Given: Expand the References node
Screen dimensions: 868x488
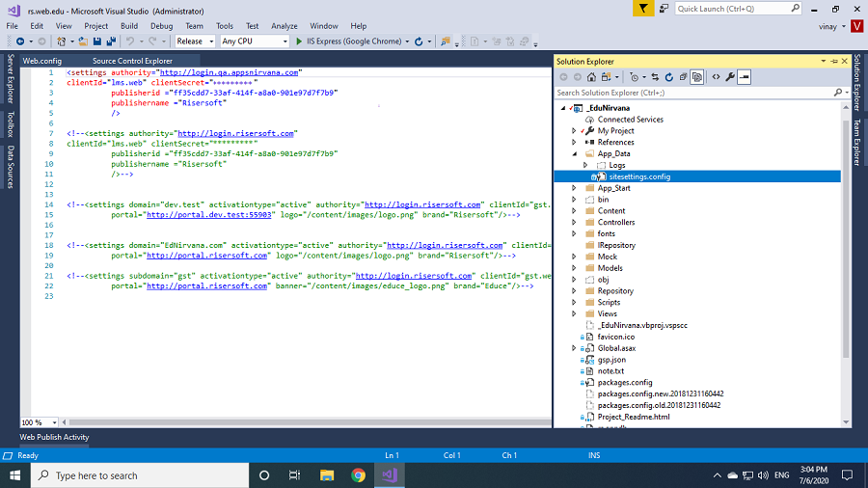Looking at the screenshot, I should [574, 142].
